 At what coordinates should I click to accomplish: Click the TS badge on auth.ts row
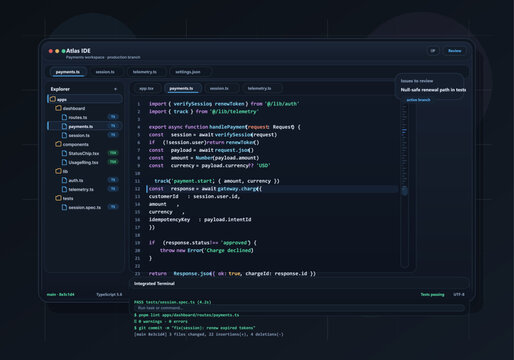click(x=113, y=180)
